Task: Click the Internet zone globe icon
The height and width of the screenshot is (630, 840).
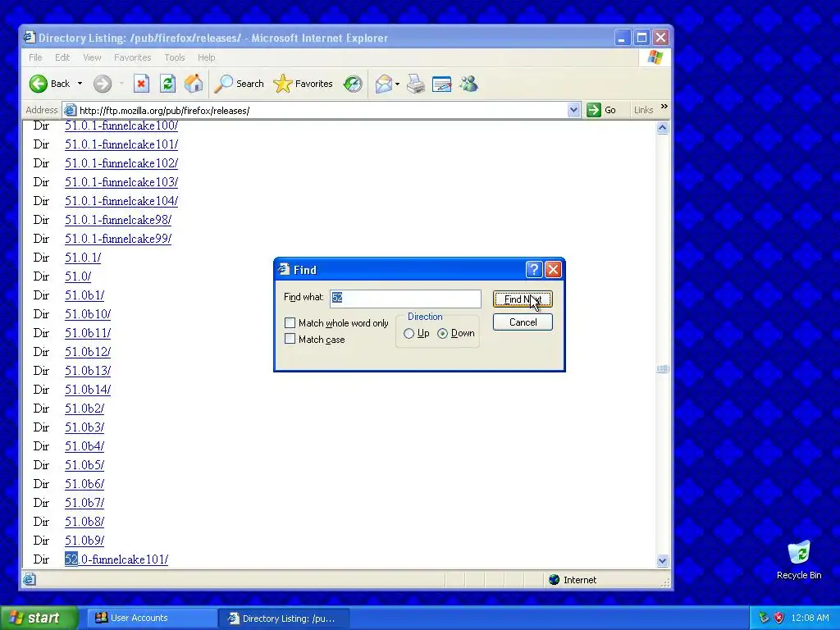Action: (555, 580)
